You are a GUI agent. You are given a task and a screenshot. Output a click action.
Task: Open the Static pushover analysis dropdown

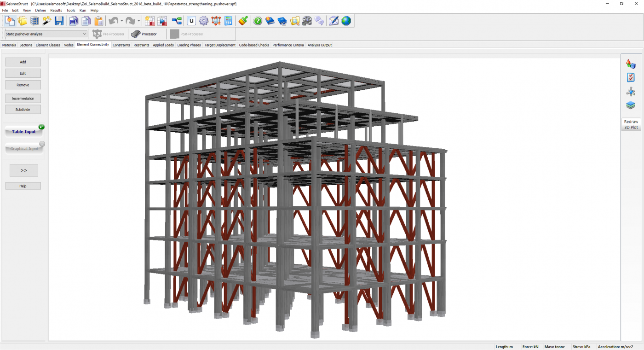click(x=46, y=34)
